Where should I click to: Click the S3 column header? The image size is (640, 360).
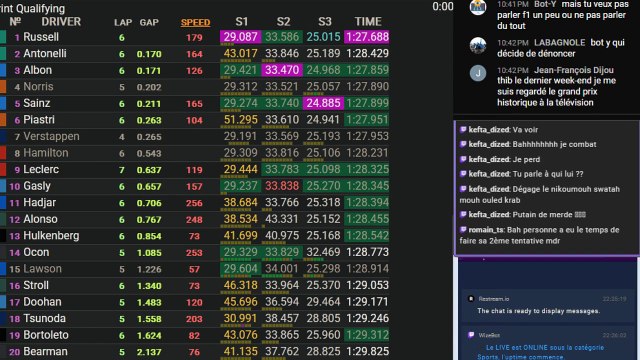(324, 22)
